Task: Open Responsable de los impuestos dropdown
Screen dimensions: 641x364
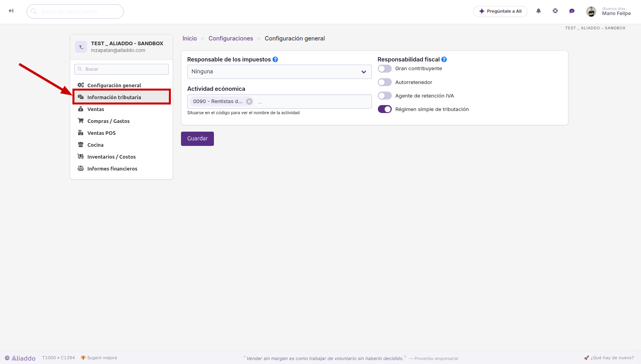Action: [279, 72]
